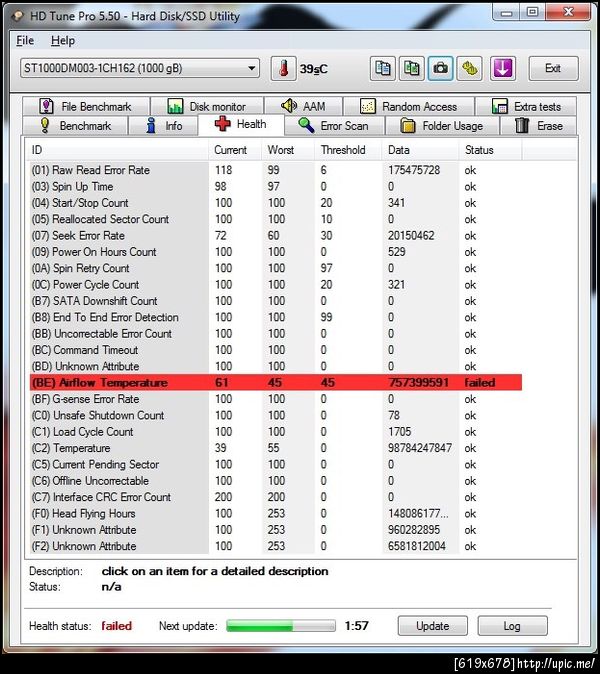The width and height of the screenshot is (600, 674).
Task: Click the copy screenshot to clipboard icon
Action: click(411, 68)
